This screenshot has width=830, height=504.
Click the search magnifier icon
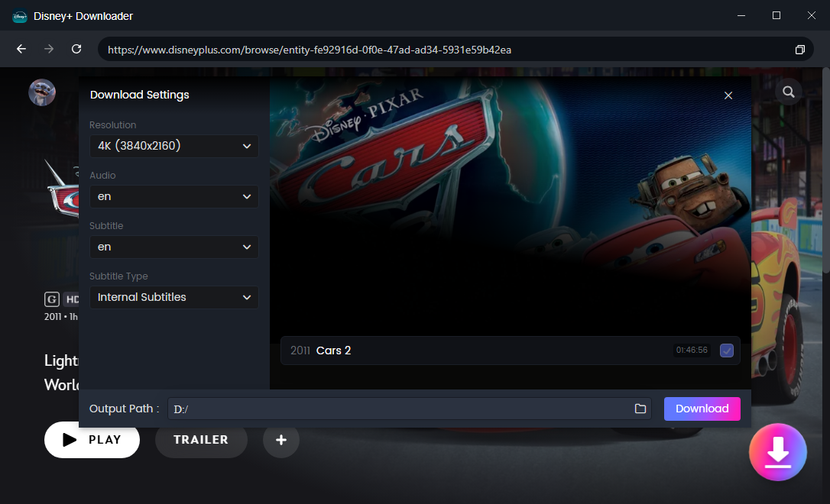788,92
